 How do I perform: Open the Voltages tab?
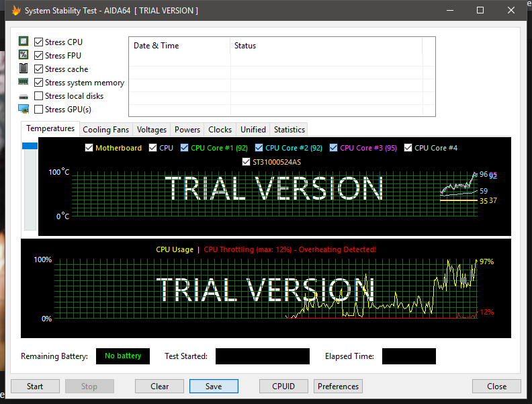[x=152, y=130]
